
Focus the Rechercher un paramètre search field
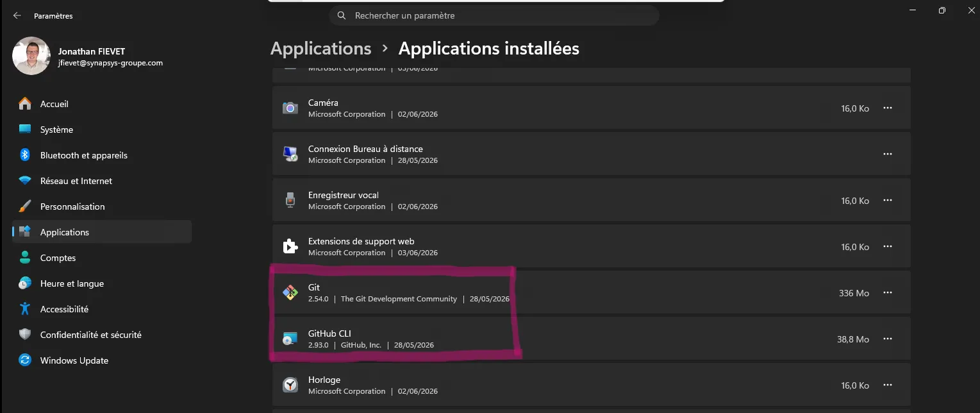(x=494, y=15)
